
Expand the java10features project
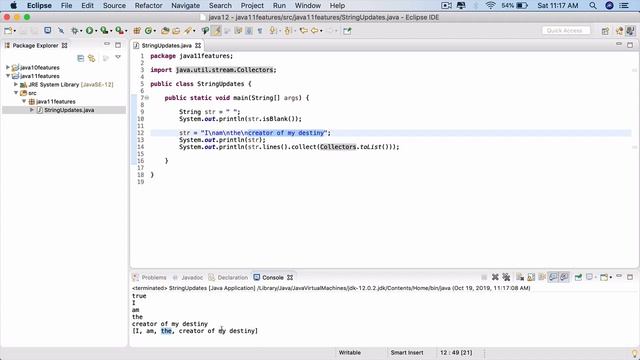click(8, 67)
